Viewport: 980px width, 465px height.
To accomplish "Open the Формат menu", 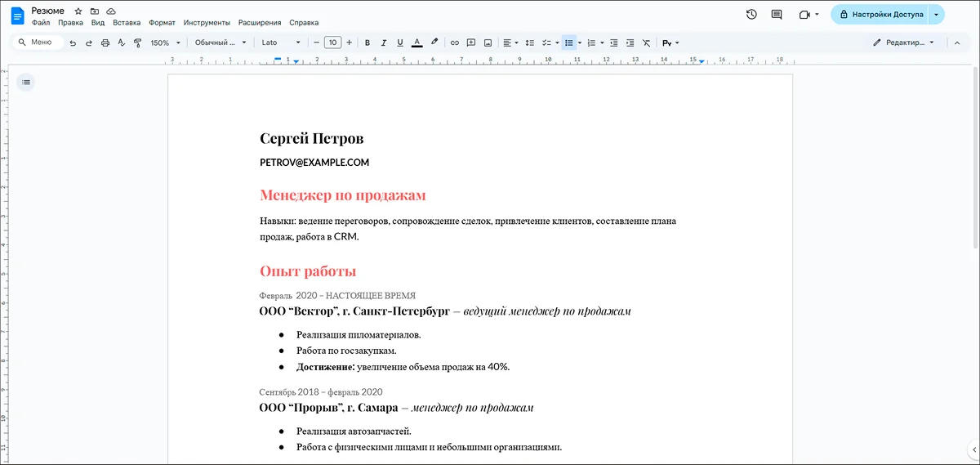I will click(162, 23).
